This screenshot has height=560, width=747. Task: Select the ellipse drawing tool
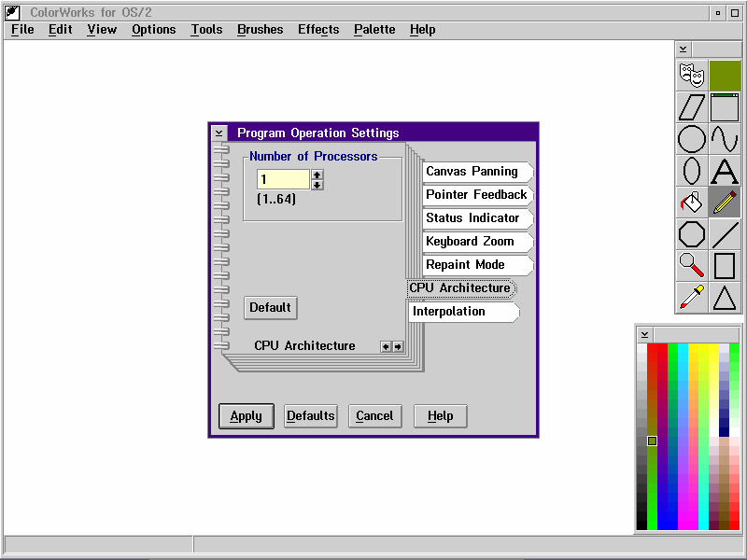click(x=692, y=171)
